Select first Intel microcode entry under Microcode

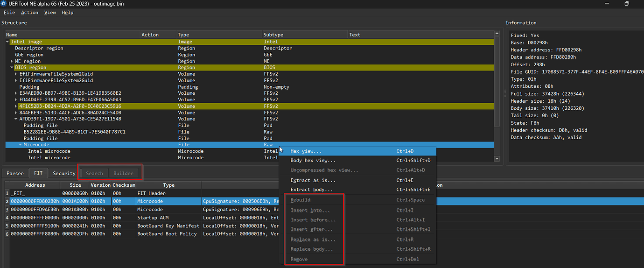[249, 151]
